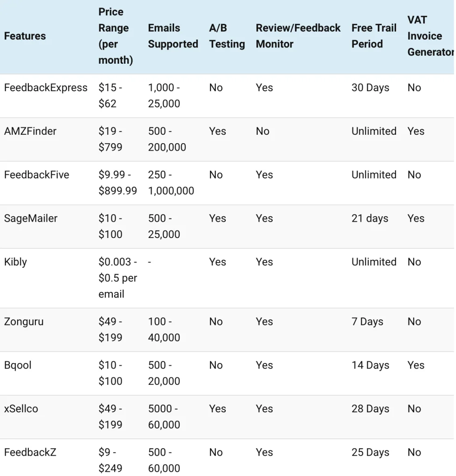Select the $9.99 - $899.99 price cell
The width and height of the screenshot is (456, 476).
click(x=117, y=183)
